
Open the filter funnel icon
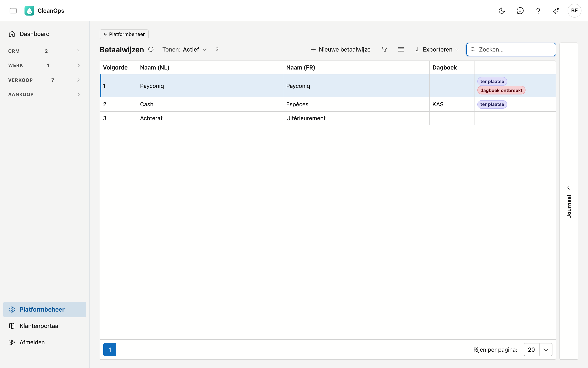(384, 49)
